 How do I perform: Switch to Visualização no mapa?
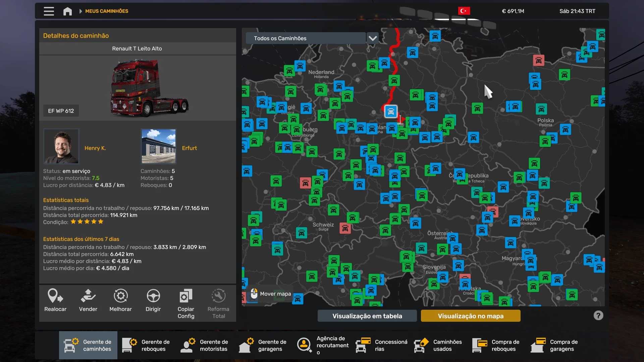coord(470,316)
